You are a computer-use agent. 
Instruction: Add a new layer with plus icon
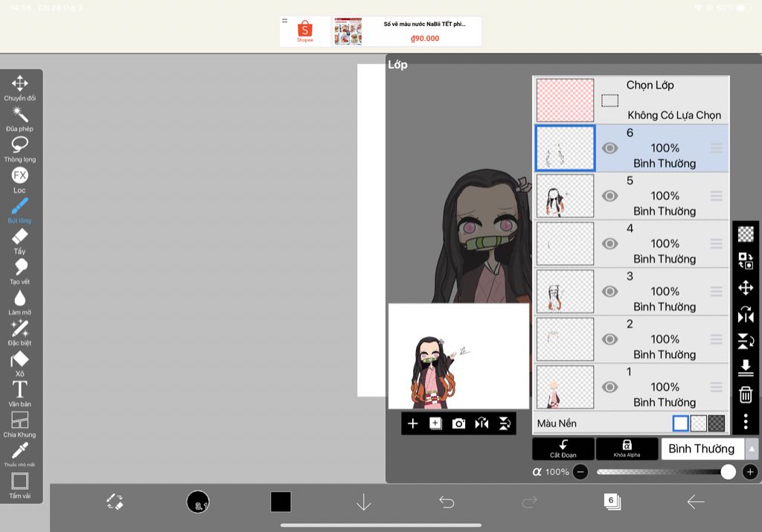[x=412, y=423]
